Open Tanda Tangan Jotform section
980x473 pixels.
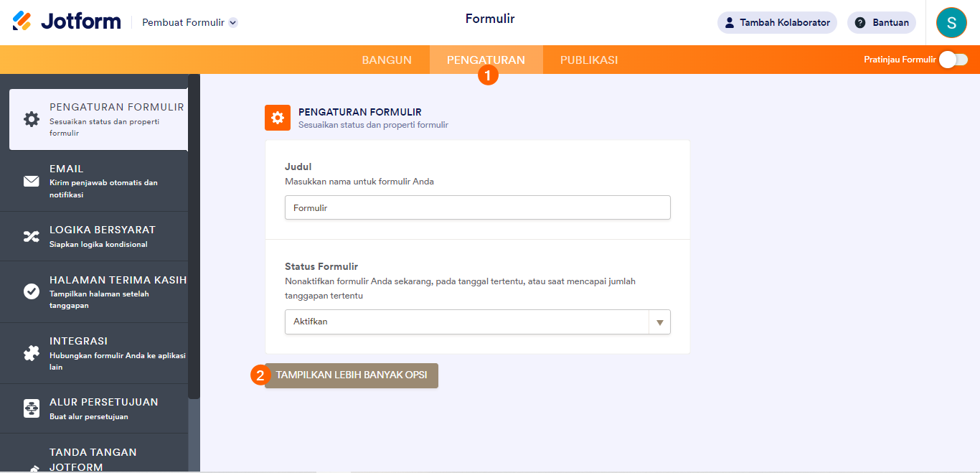point(94,454)
